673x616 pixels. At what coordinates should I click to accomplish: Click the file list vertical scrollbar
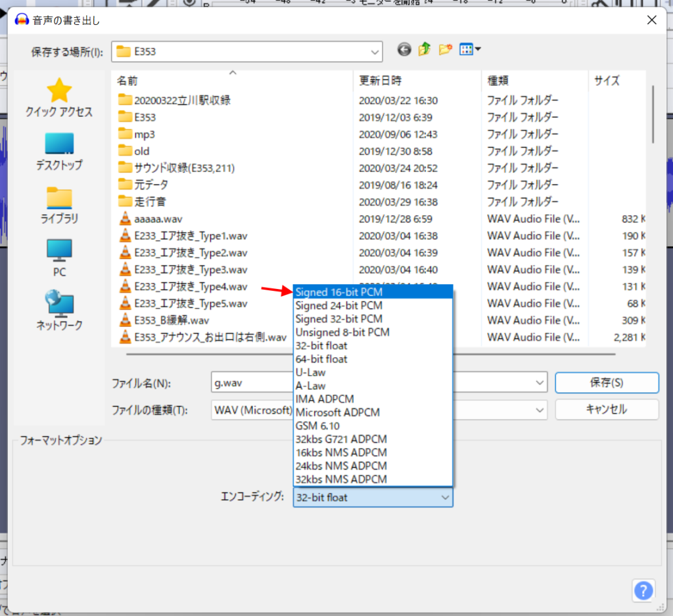(653, 115)
